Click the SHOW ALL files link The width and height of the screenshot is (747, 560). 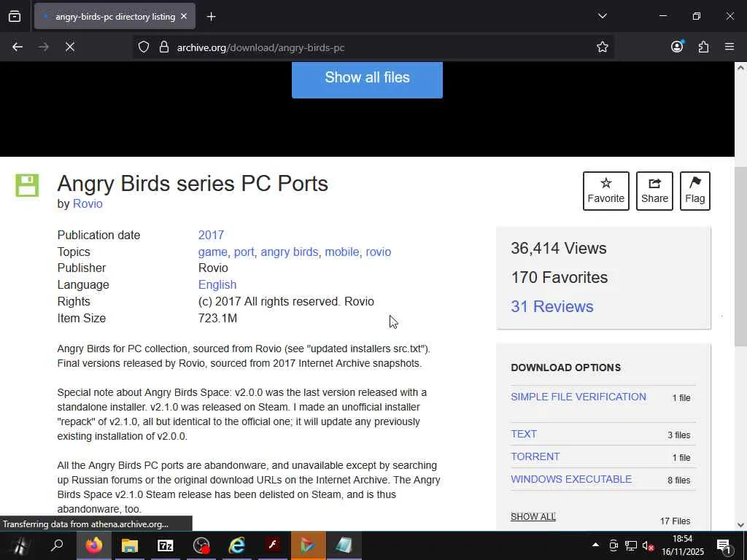533,517
